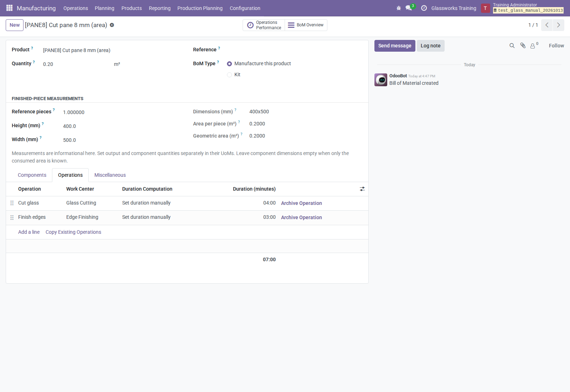Viewport: 570px width, 392px height.
Task: Click Log note
Action: pyautogui.click(x=431, y=46)
